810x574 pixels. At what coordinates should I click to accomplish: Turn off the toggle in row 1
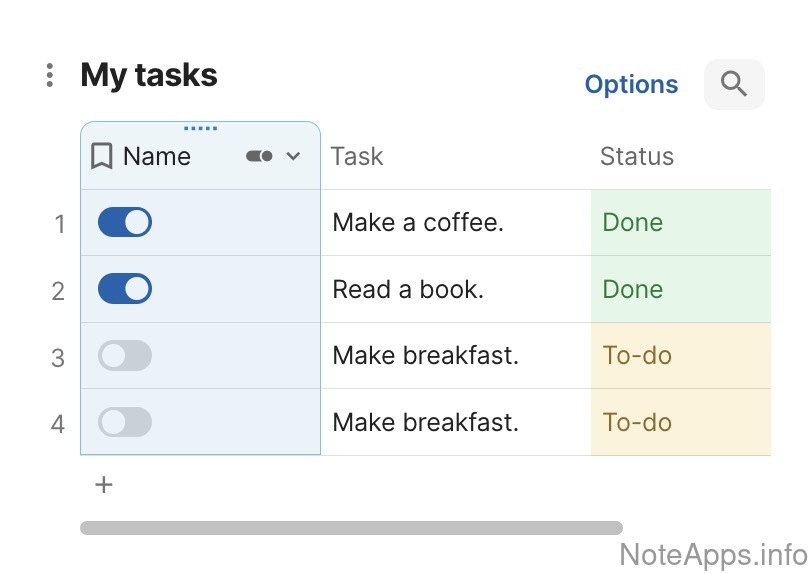point(125,222)
